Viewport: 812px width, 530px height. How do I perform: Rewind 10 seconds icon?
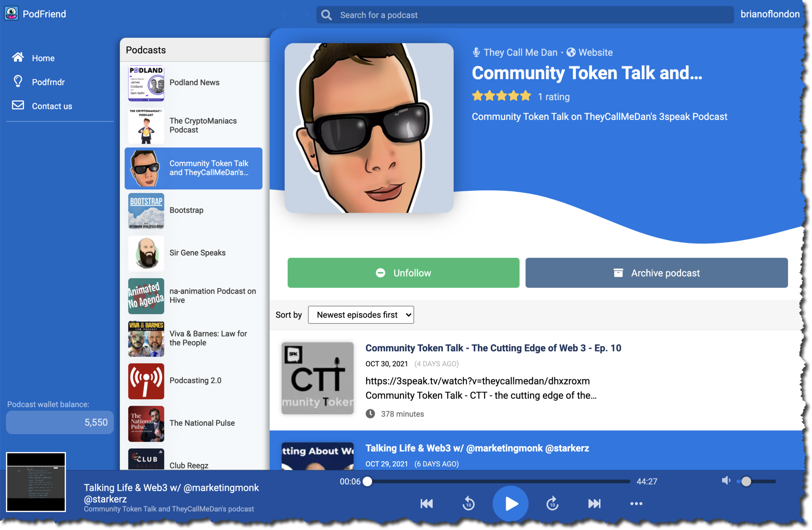pos(469,503)
